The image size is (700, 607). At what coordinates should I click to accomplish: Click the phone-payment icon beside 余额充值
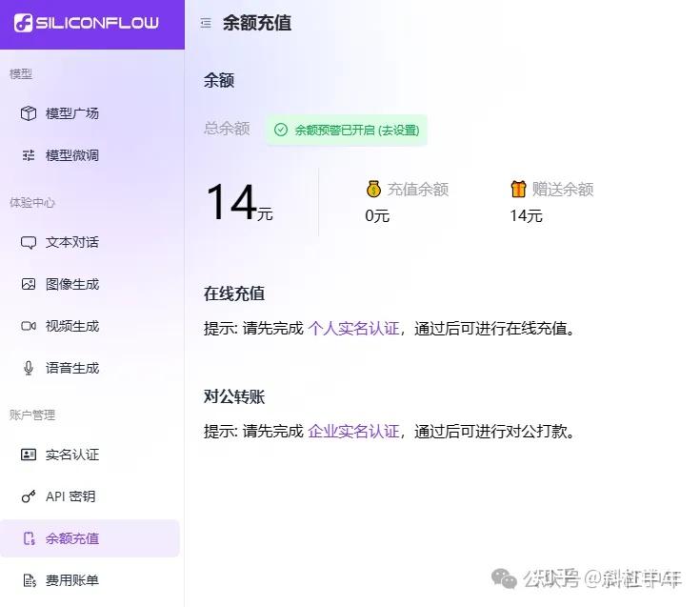(29, 538)
